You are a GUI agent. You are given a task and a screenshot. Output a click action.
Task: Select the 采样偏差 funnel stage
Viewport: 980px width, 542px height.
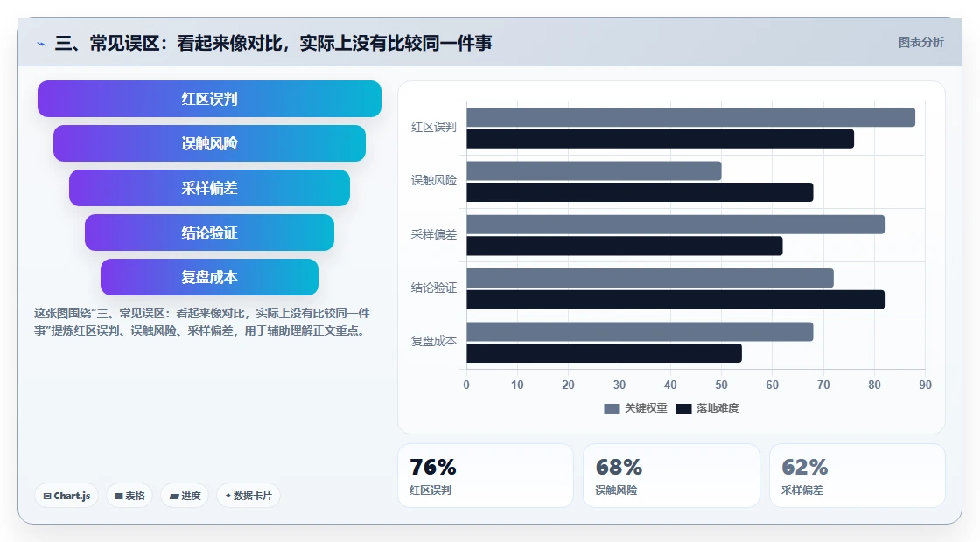(x=209, y=188)
